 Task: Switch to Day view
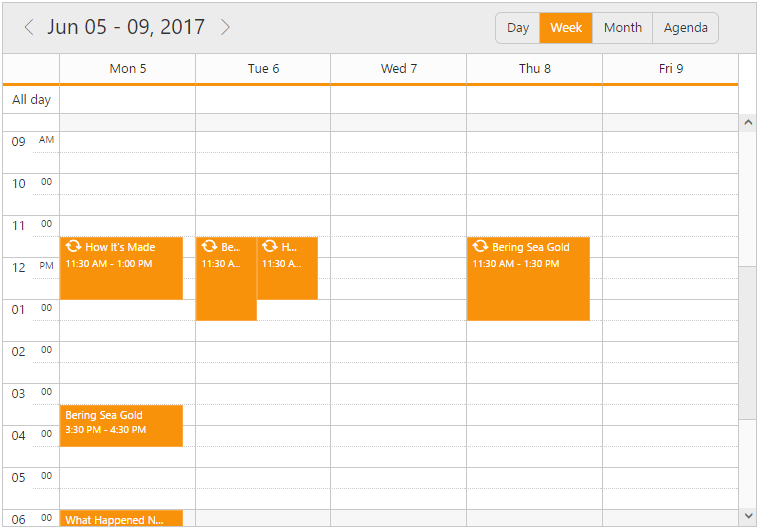[518, 28]
